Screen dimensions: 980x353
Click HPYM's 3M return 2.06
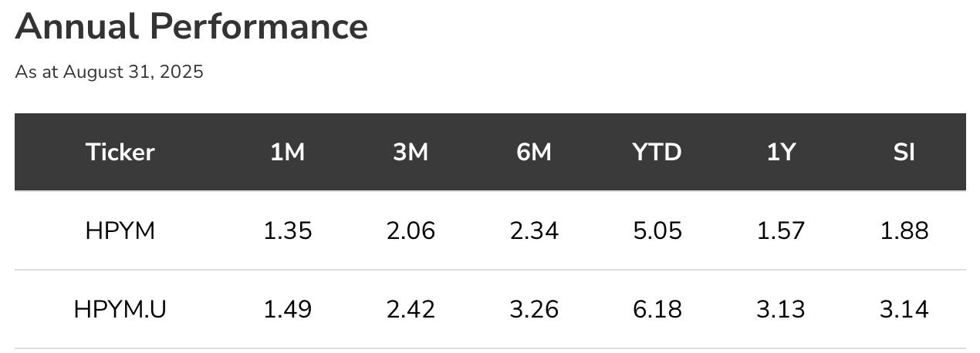(x=411, y=230)
